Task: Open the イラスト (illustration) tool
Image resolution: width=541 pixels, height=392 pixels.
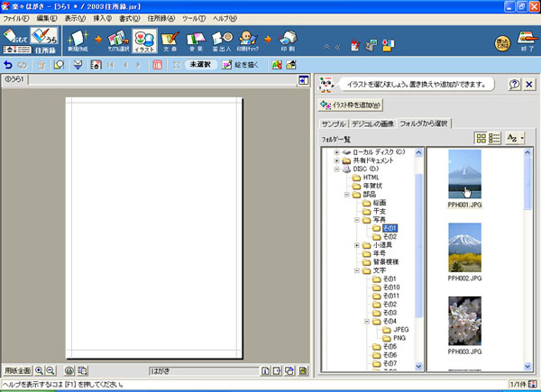Action: [143, 41]
